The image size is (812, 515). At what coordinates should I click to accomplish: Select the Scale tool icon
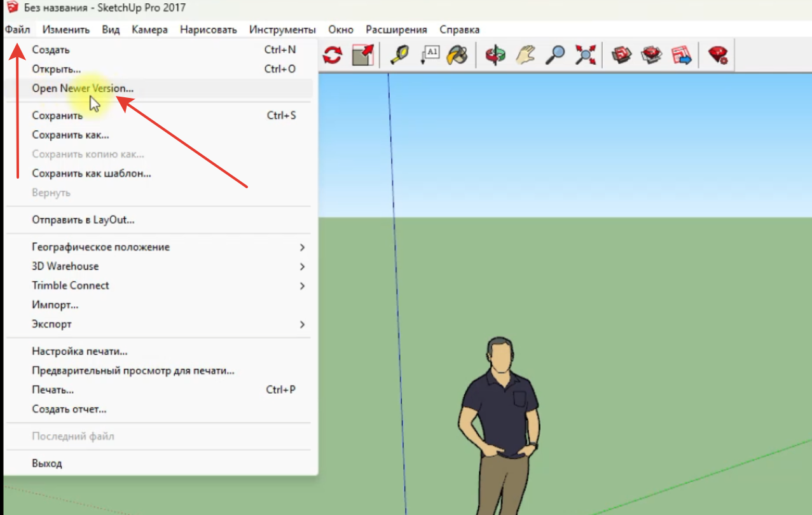click(363, 55)
